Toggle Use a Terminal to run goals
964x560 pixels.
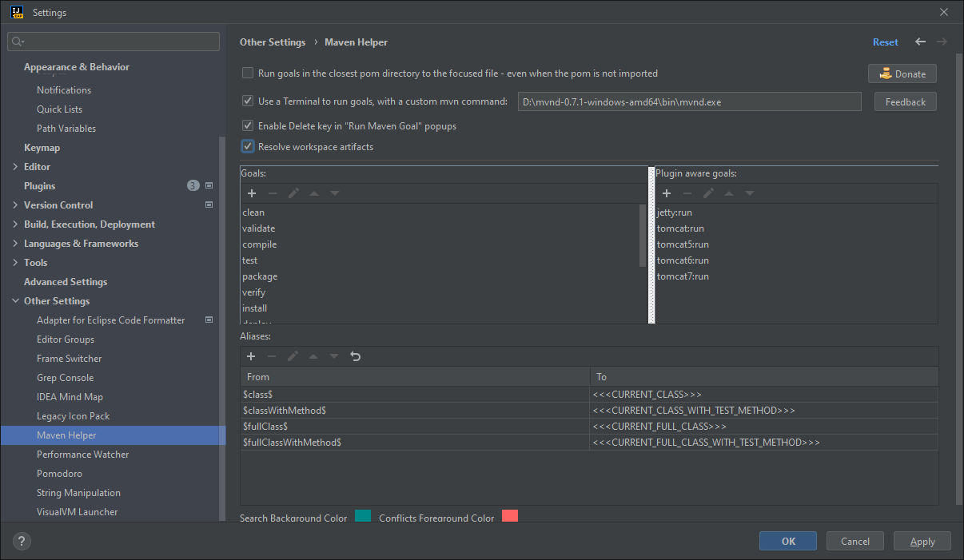pos(248,101)
